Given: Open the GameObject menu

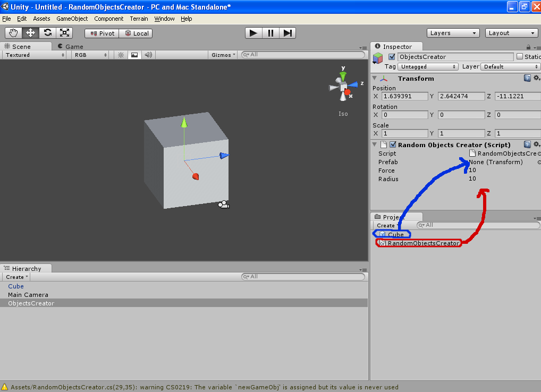Looking at the screenshot, I should pyautogui.click(x=71, y=19).
